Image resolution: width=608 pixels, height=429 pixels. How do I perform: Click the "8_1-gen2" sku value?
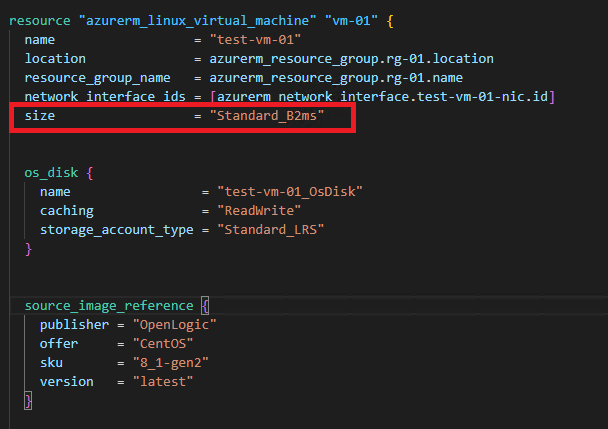point(171,363)
